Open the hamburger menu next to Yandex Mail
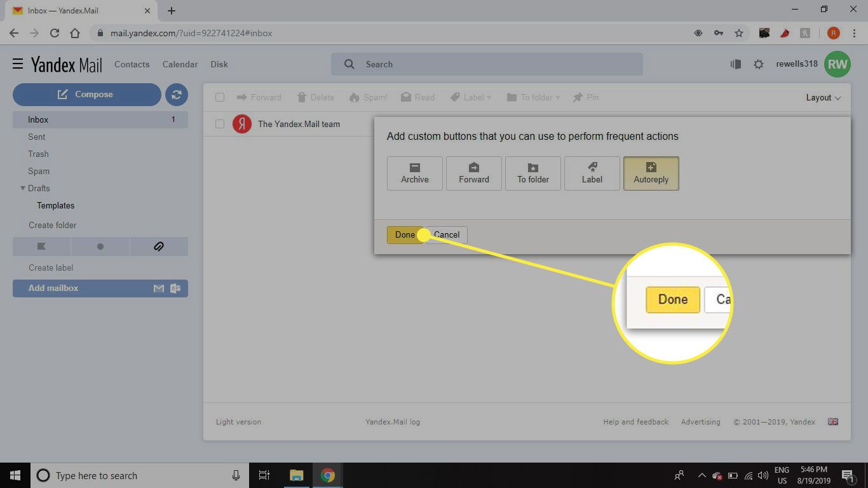 (18, 64)
